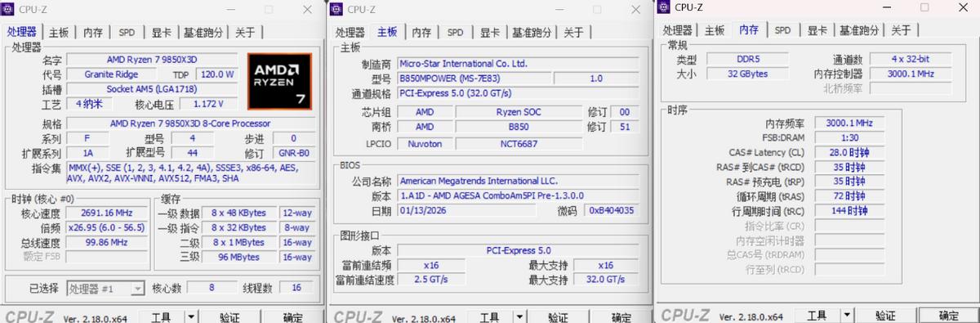The image size is (980, 323).
Task: Click 工具 button in middle window
Action: (x=490, y=317)
